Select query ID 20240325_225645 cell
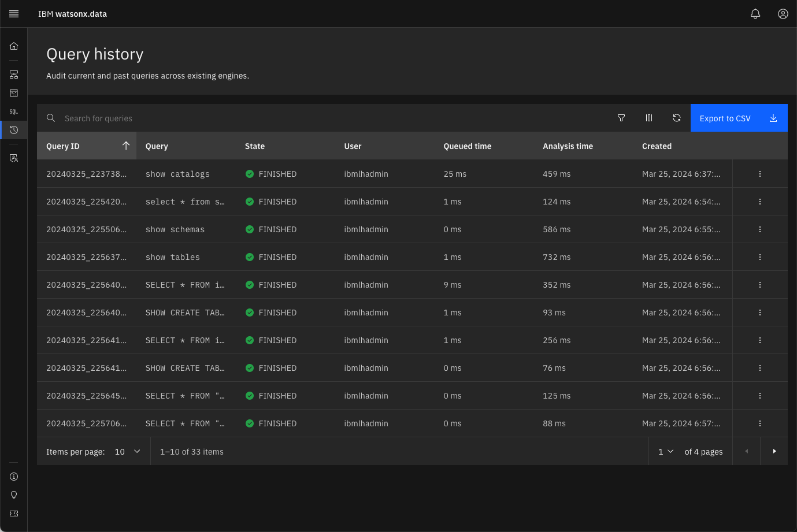Viewport: 797px width, 532px height. pos(86,396)
